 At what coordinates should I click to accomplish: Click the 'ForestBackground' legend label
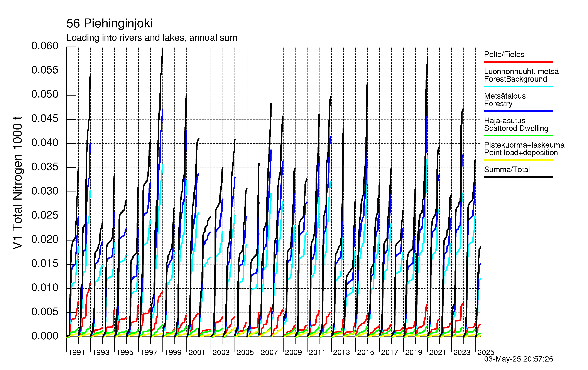[515, 79]
